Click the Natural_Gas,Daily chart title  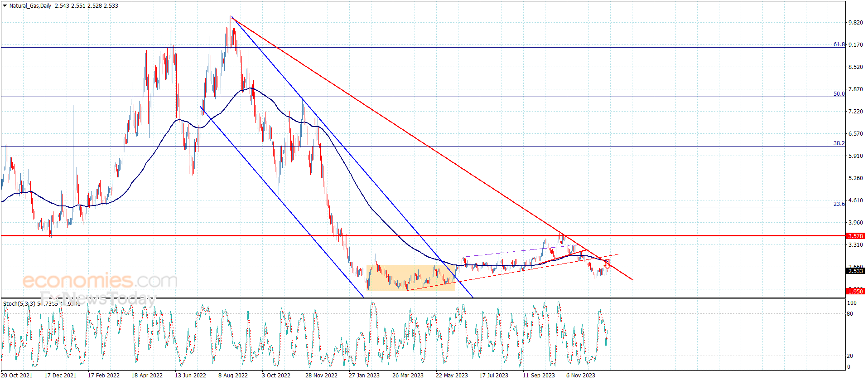pos(30,6)
